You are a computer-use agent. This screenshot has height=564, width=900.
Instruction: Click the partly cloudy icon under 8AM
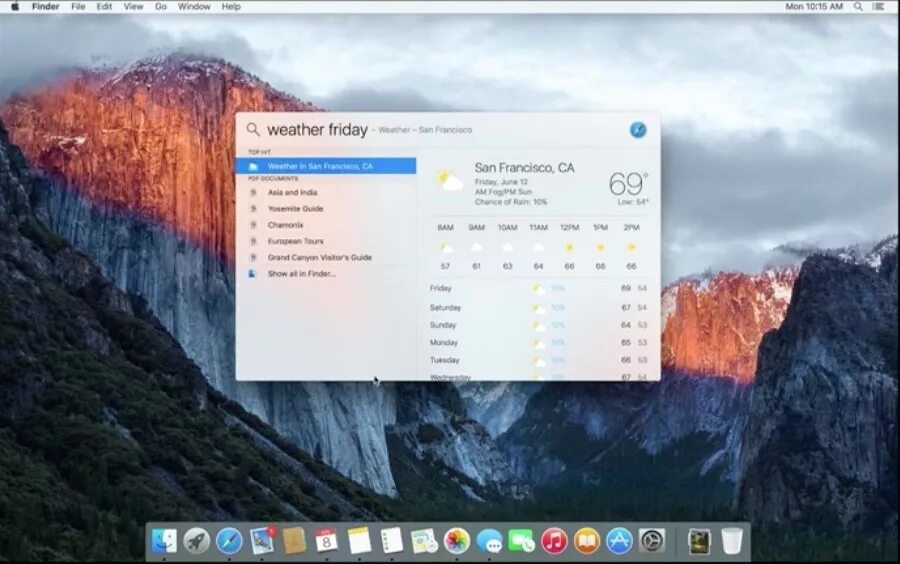pos(445,247)
